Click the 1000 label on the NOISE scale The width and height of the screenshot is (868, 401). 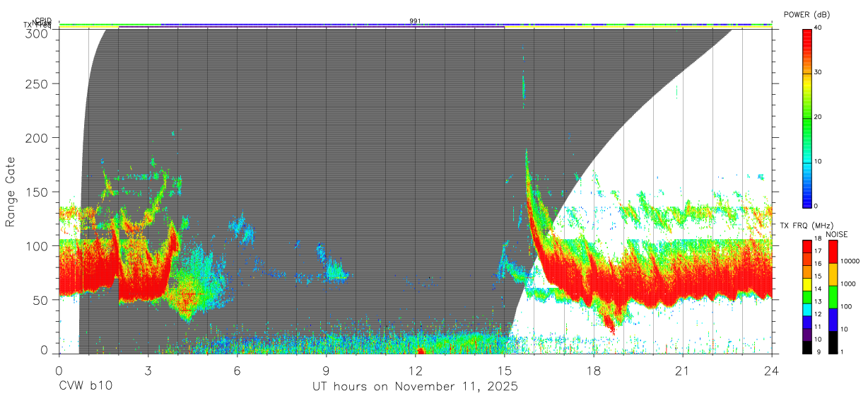point(850,284)
